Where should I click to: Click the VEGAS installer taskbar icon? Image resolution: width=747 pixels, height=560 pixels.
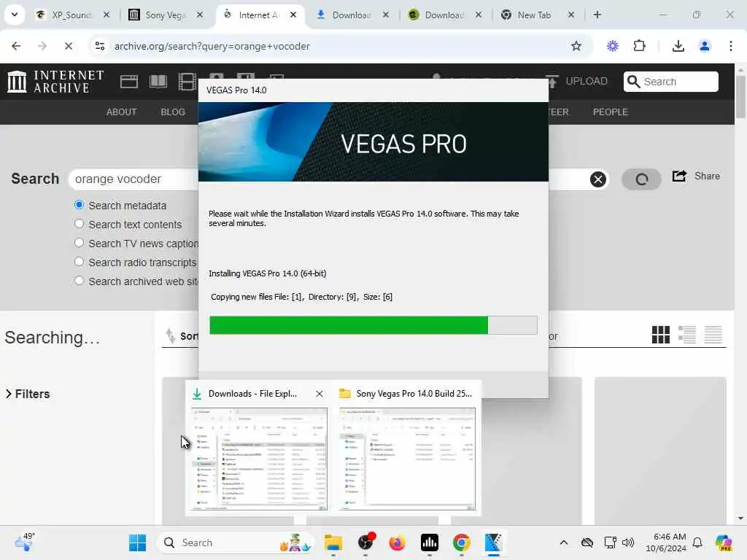493,542
